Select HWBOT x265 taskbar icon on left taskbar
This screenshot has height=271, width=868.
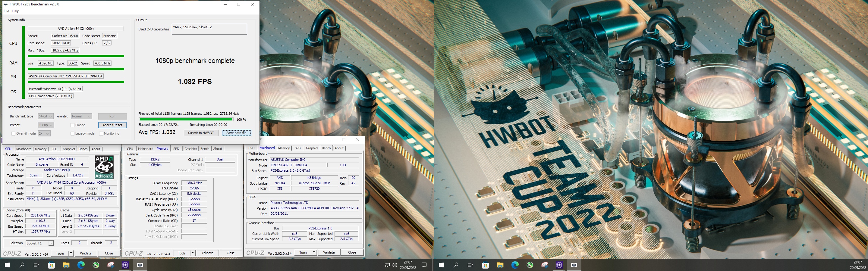pos(140,265)
